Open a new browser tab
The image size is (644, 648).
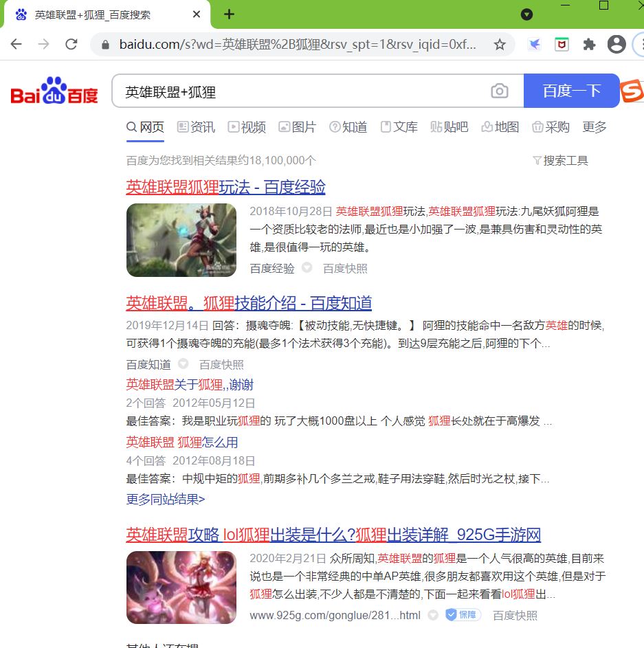point(229,14)
